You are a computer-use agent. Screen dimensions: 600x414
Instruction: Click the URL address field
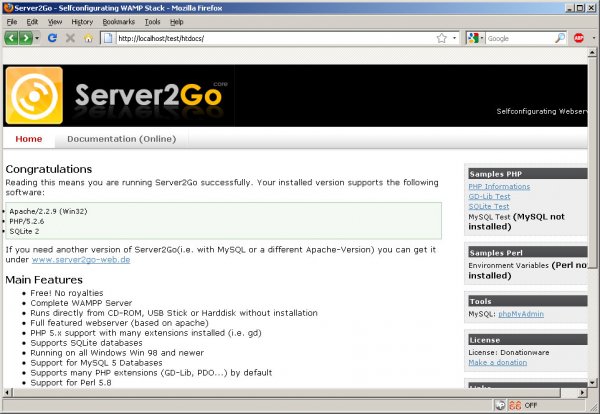pyautogui.click(x=276, y=38)
